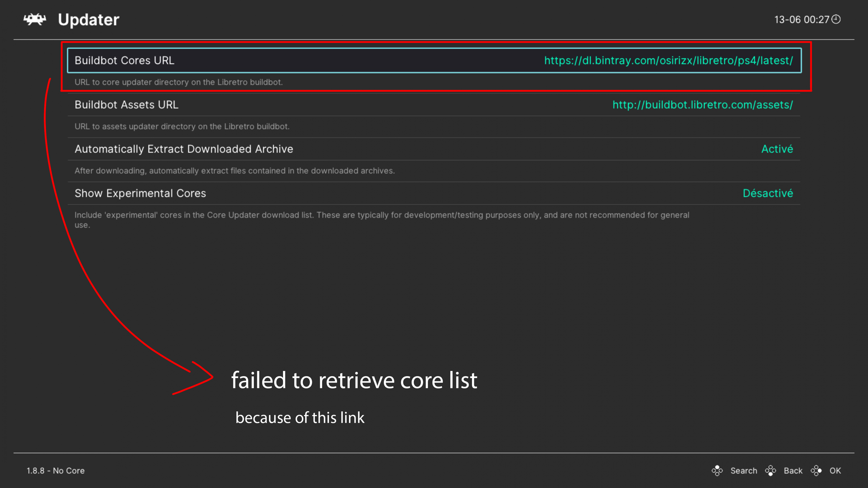The width and height of the screenshot is (868, 488).
Task: Click the 13-06 00:27 date and time
Action: [x=802, y=20]
